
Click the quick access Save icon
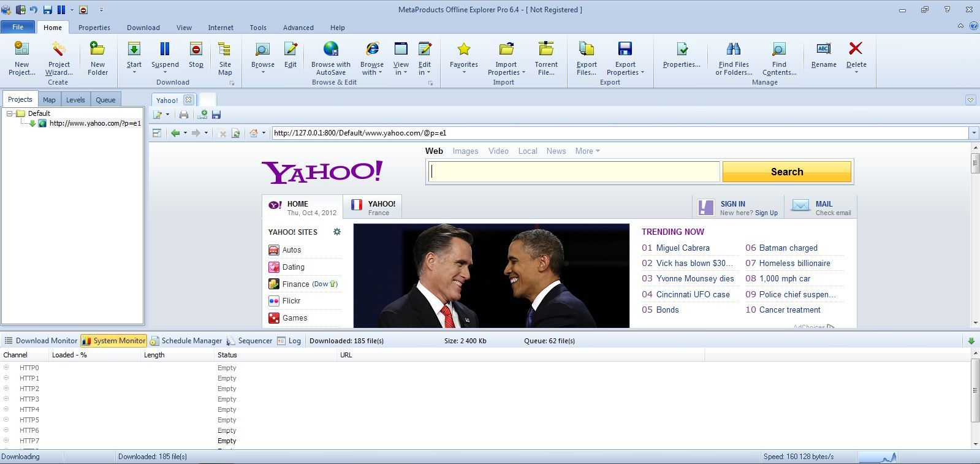(47, 10)
